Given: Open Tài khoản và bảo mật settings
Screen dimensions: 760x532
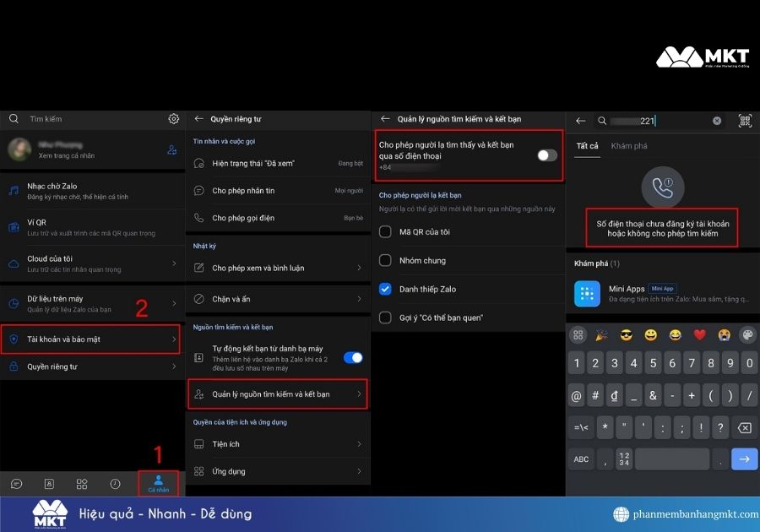Looking at the screenshot, I should point(90,339).
